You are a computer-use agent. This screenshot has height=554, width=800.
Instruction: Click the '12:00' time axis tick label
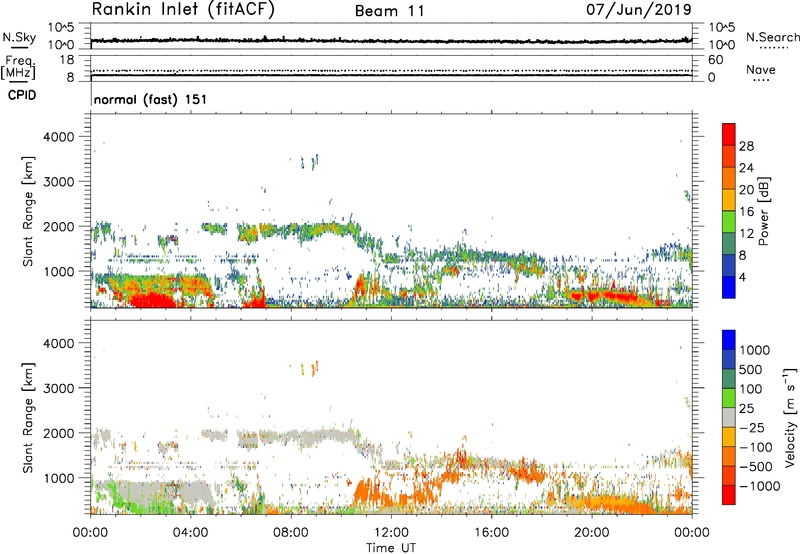pos(391,533)
